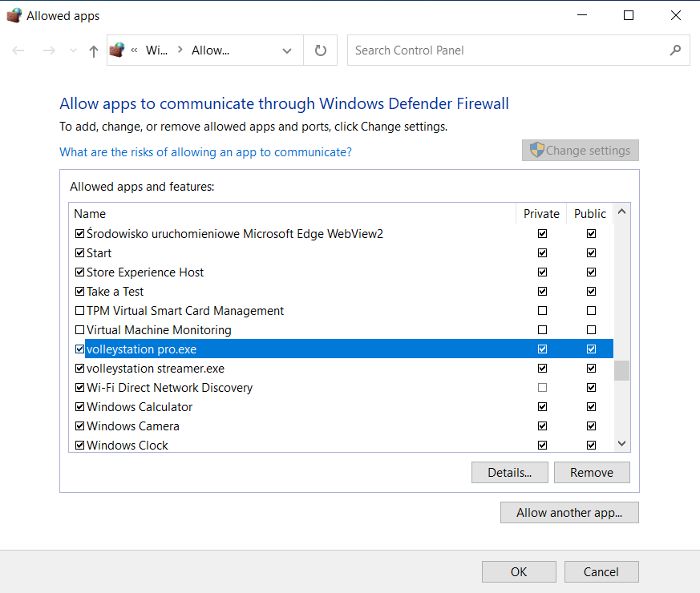Enable TPM Virtual Smart Card Management checkbox
This screenshot has height=593, width=700.
(x=79, y=311)
